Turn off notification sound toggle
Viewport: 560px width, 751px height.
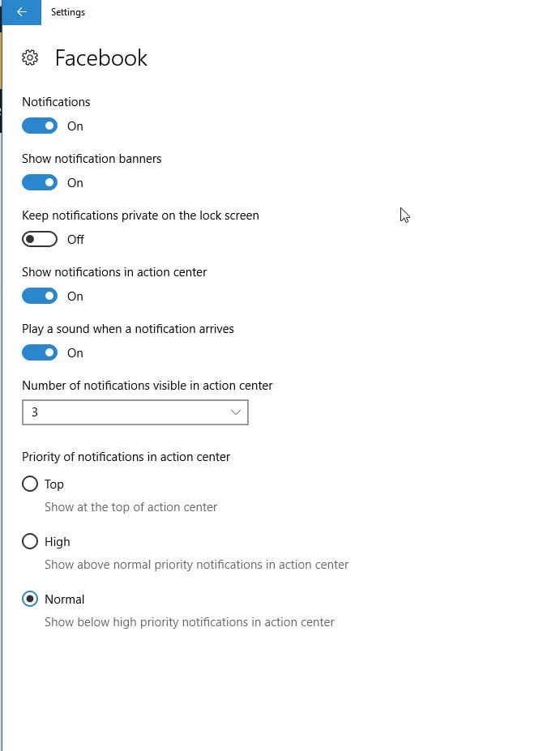[x=40, y=352]
